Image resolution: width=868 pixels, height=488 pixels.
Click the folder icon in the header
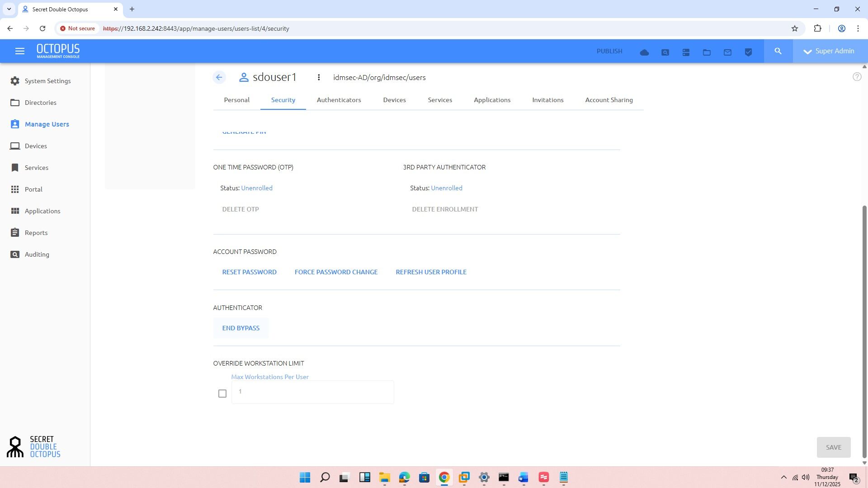click(707, 52)
